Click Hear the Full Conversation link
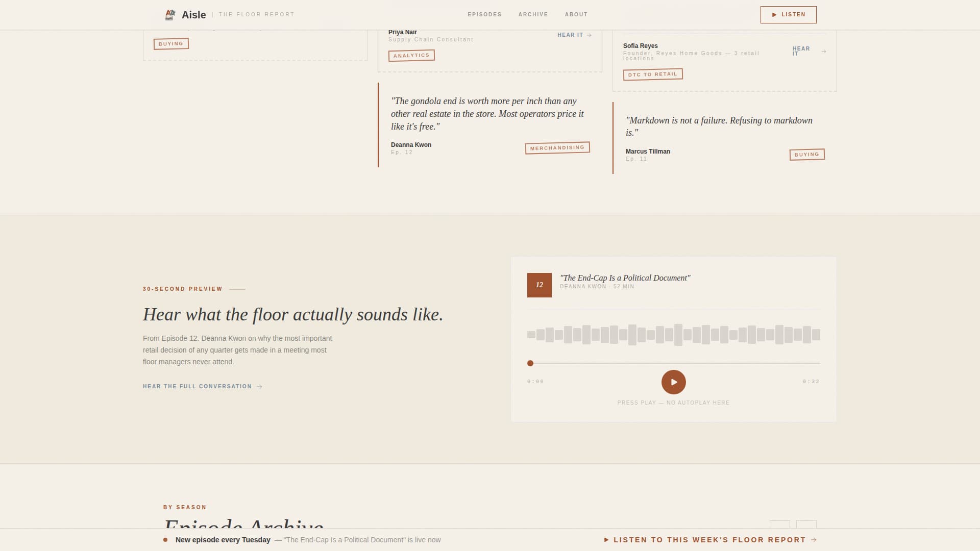This screenshot has height=551, width=980. coord(203,387)
